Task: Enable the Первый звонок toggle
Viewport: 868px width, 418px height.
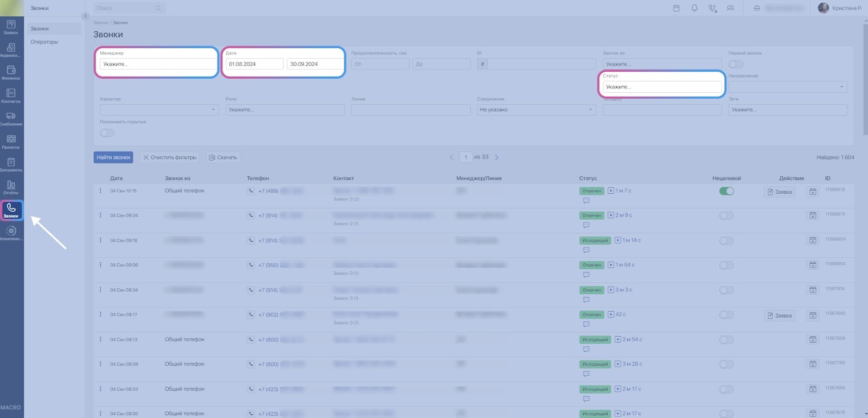Action: tap(736, 64)
